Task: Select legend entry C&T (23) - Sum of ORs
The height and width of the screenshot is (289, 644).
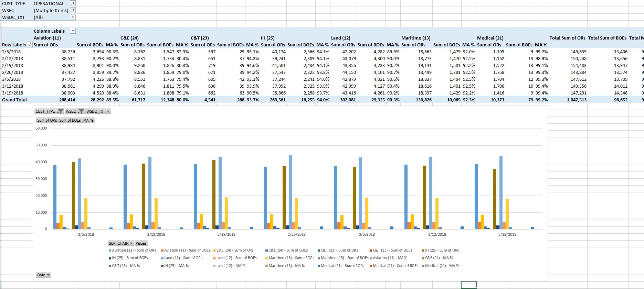Action: point(338,250)
